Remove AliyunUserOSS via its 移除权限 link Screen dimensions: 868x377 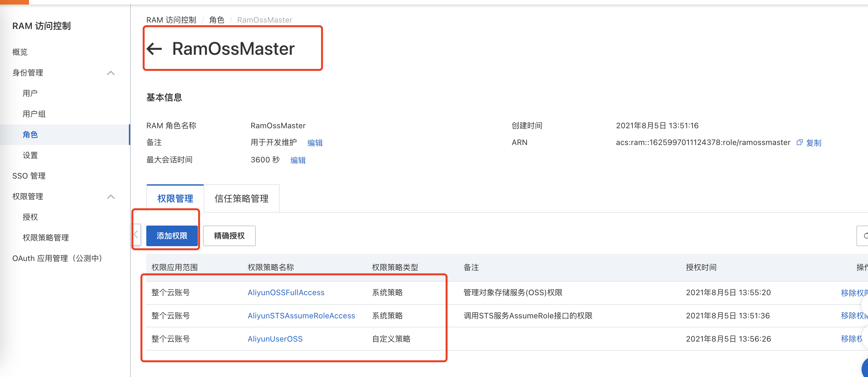852,339
